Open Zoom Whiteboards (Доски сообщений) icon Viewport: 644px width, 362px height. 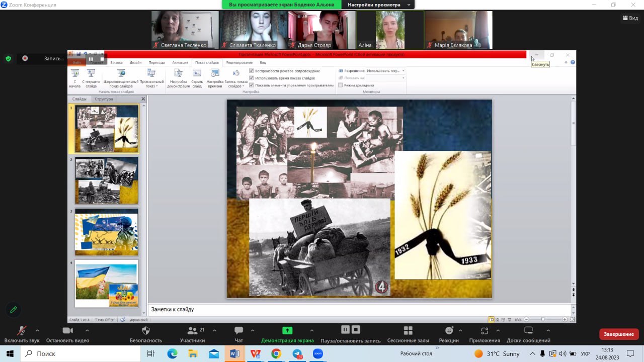point(528,330)
